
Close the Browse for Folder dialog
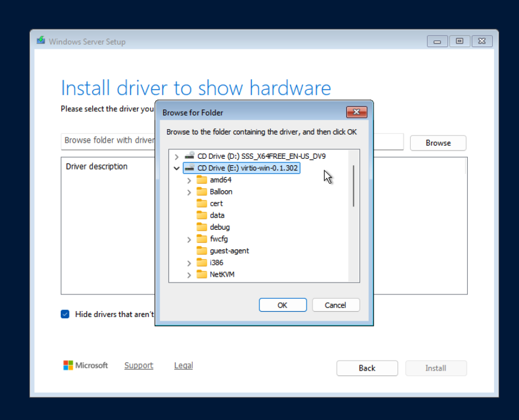(357, 112)
